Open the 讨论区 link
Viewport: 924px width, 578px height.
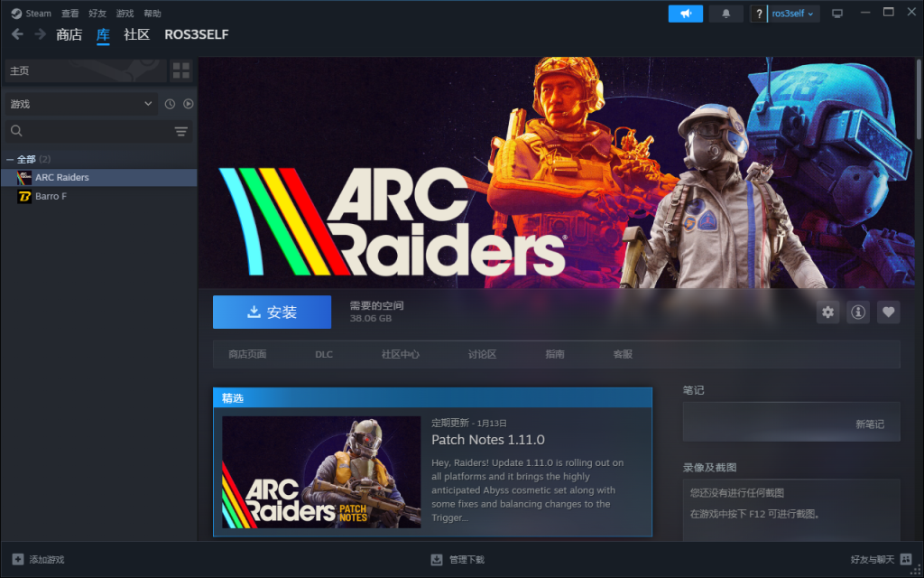pos(482,354)
